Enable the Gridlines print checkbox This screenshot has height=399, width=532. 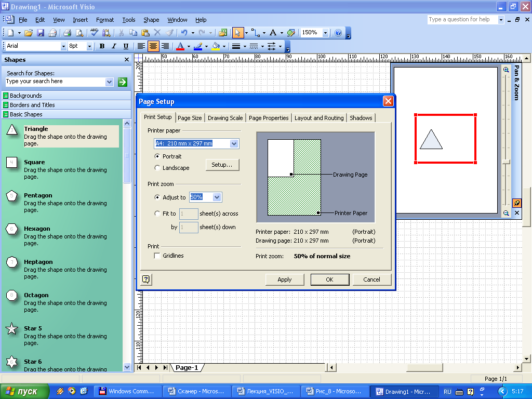click(157, 256)
